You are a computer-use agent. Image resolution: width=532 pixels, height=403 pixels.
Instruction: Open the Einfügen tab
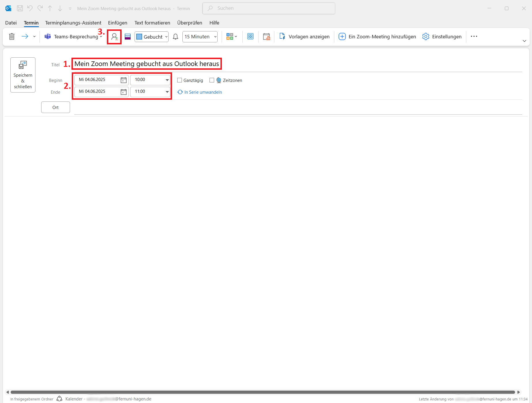coord(118,23)
